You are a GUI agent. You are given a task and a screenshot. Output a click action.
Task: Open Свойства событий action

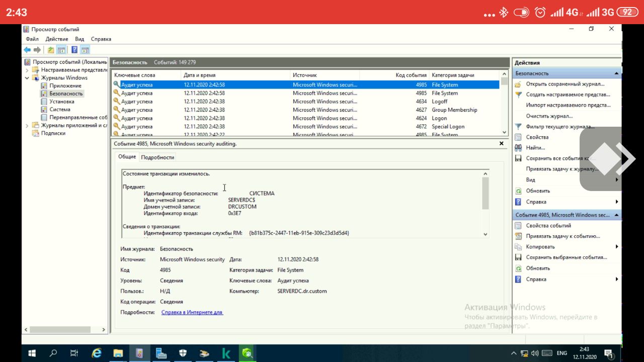click(548, 226)
